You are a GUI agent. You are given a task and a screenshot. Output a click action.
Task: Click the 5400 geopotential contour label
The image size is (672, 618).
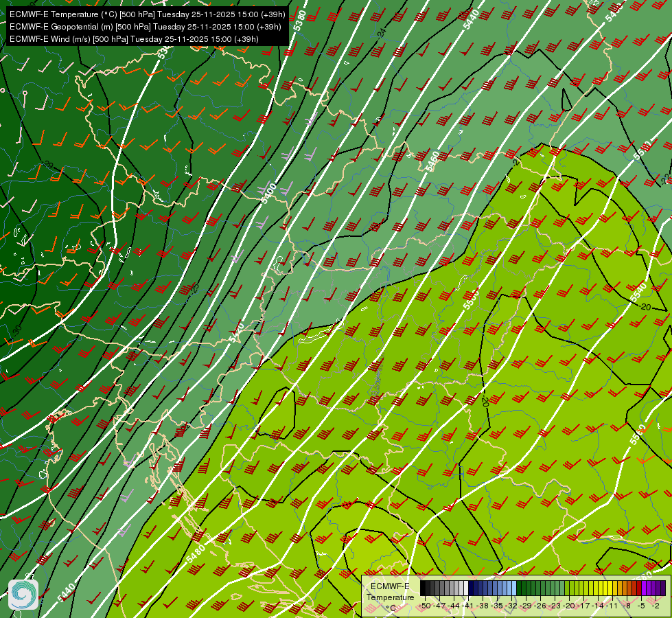[268, 194]
